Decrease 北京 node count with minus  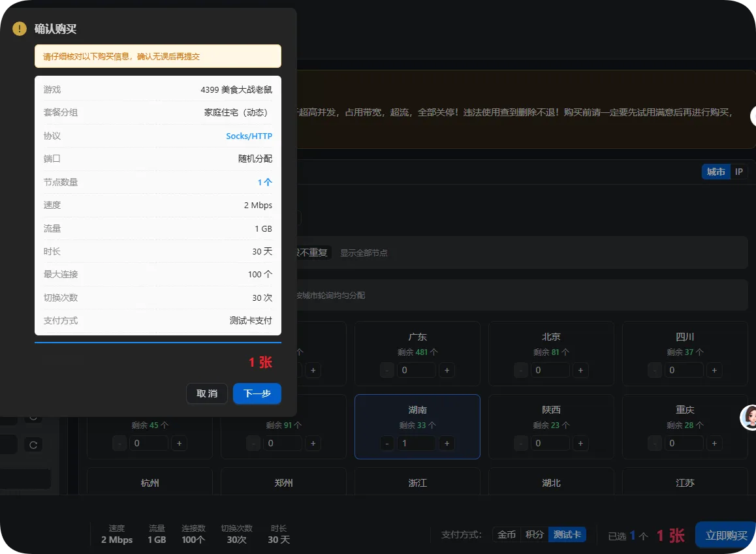coord(521,371)
